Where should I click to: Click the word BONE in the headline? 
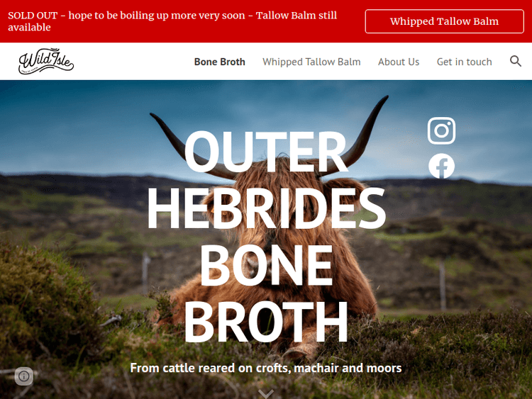[x=266, y=265]
